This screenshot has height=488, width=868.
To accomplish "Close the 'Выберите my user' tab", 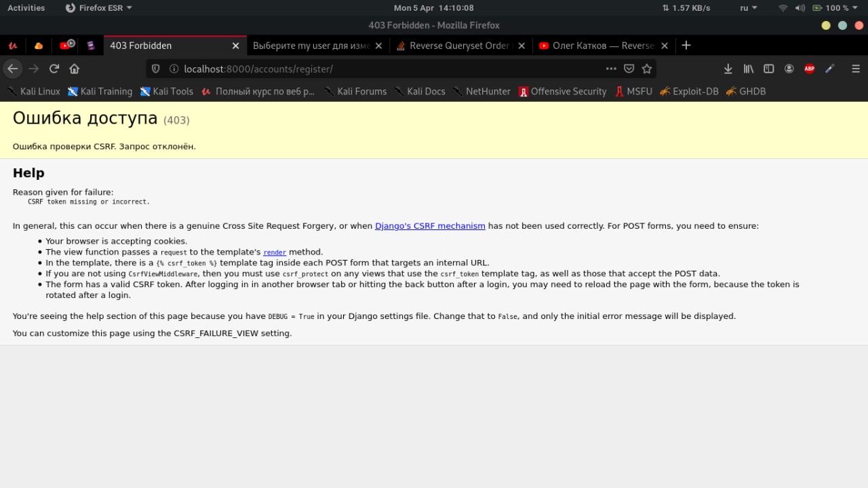I will [x=378, y=45].
